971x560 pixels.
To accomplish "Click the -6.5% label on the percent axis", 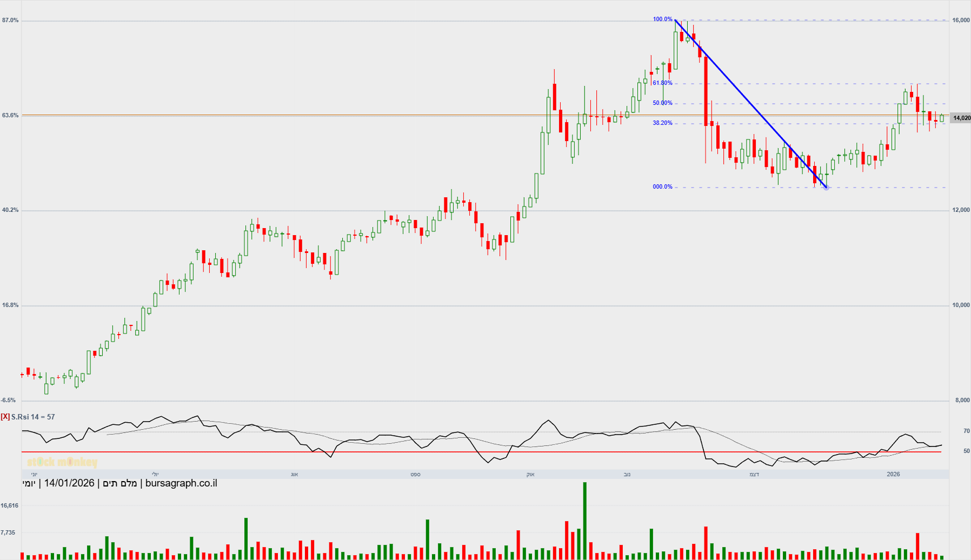I will point(9,401).
